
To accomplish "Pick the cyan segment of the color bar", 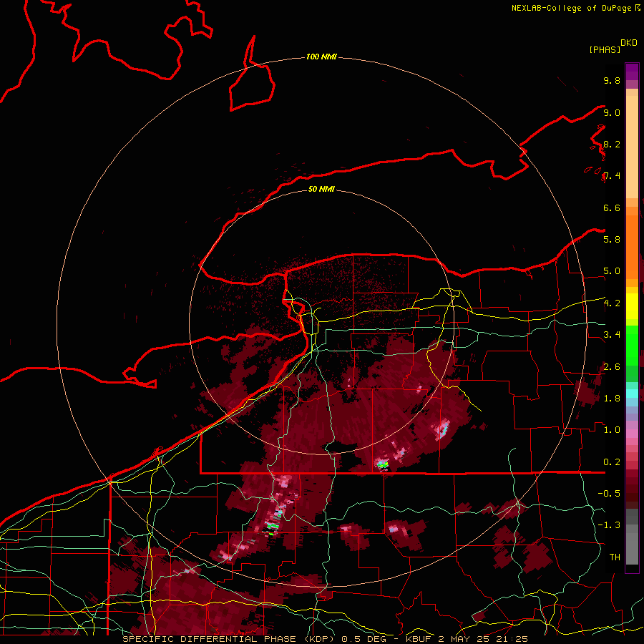I will coord(632,394).
